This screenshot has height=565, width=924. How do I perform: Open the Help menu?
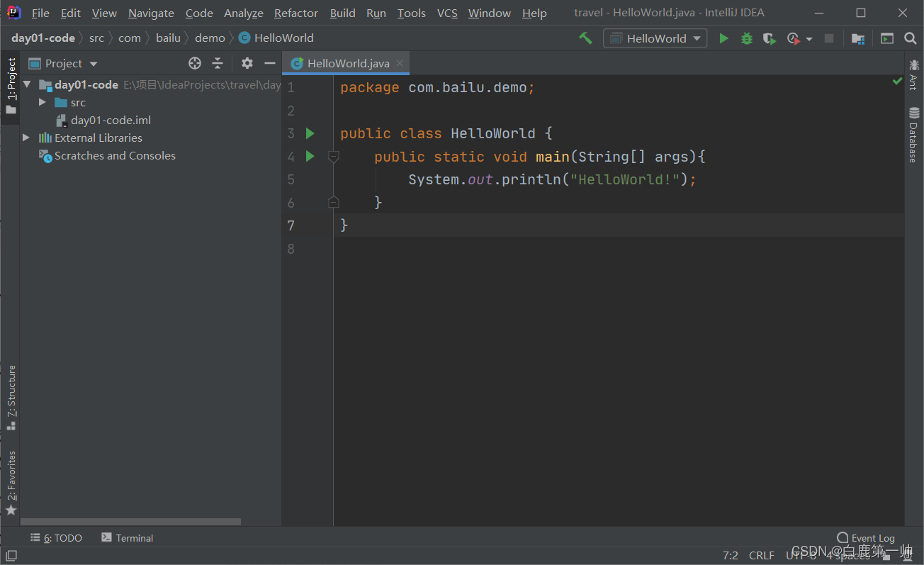click(534, 13)
